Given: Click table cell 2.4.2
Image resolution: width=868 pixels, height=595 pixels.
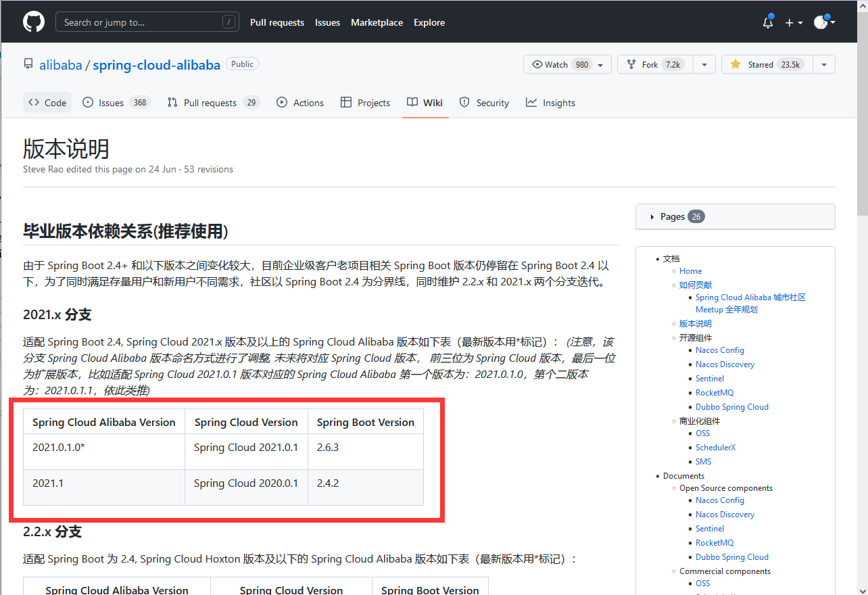Looking at the screenshot, I should 366,487.
